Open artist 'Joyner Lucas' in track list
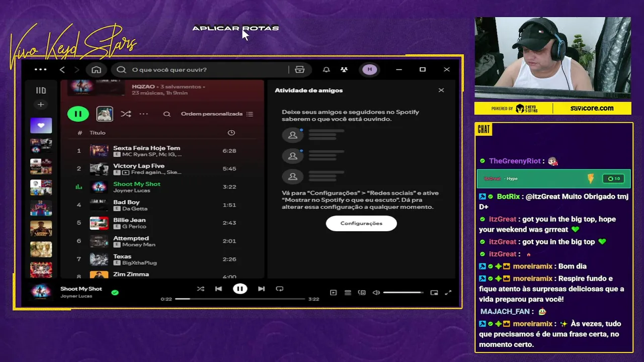This screenshot has height=362, width=644. [x=132, y=191]
